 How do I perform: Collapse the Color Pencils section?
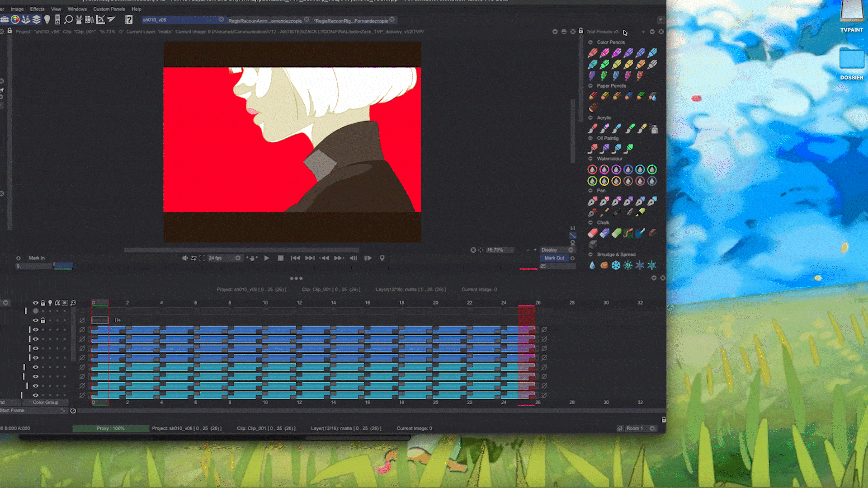(590, 42)
